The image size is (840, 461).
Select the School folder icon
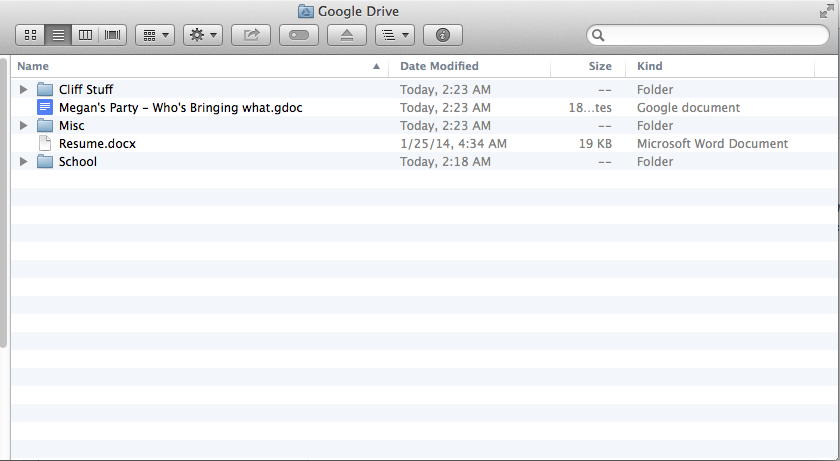pyautogui.click(x=45, y=161)
